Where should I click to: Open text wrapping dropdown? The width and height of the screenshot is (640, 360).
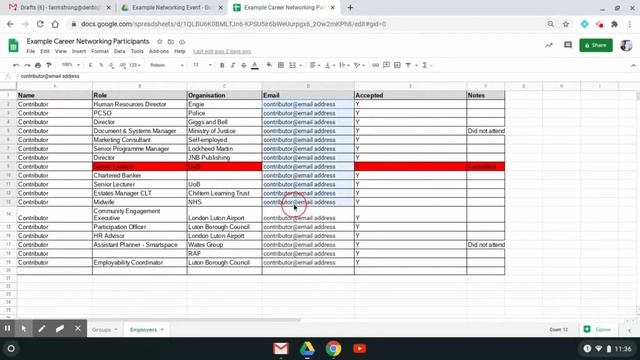pos(344,65)
